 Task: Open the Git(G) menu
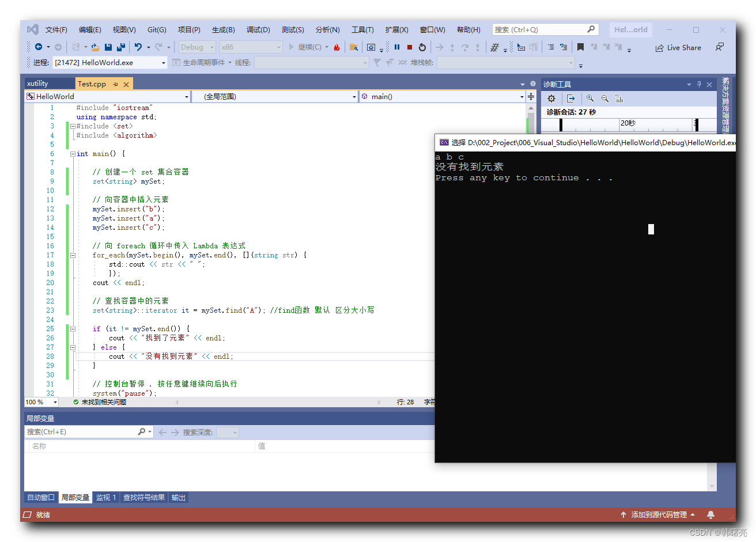click(x=157, y=29)
